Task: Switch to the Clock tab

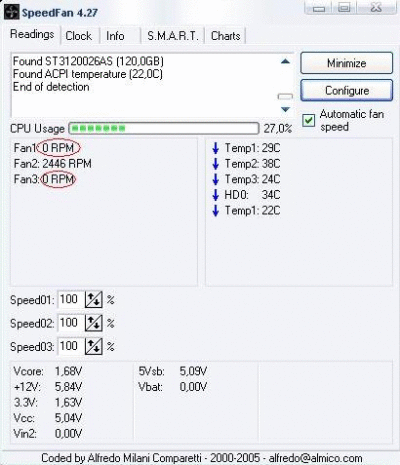Action: tap(79, 36)
